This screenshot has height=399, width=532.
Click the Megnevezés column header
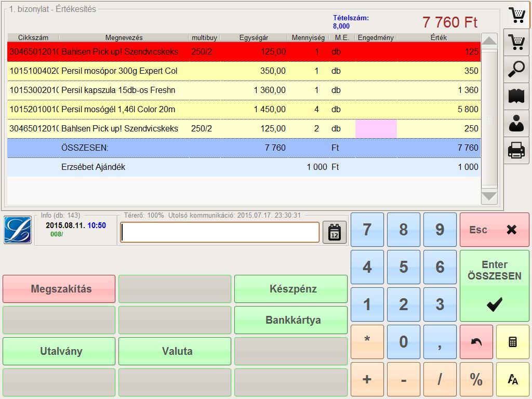pos(124,37)
